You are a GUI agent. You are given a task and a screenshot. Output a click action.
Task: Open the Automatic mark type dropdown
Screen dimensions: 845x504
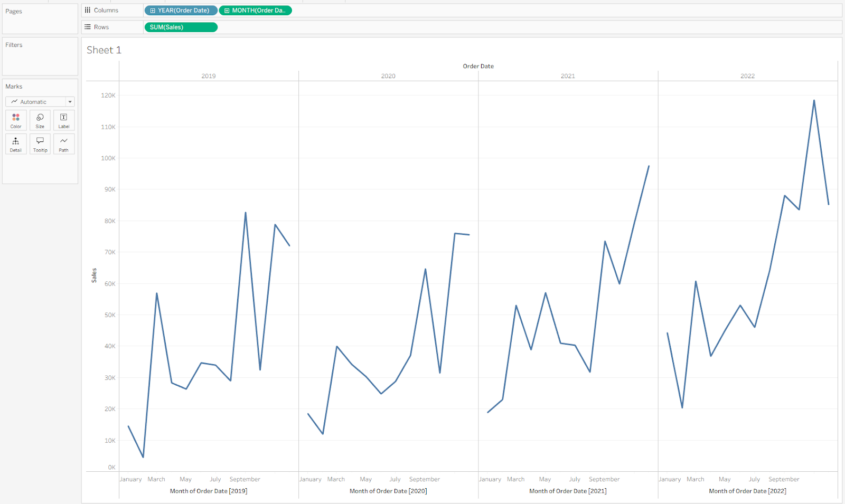pyautogui.click(x=40, y=102)
